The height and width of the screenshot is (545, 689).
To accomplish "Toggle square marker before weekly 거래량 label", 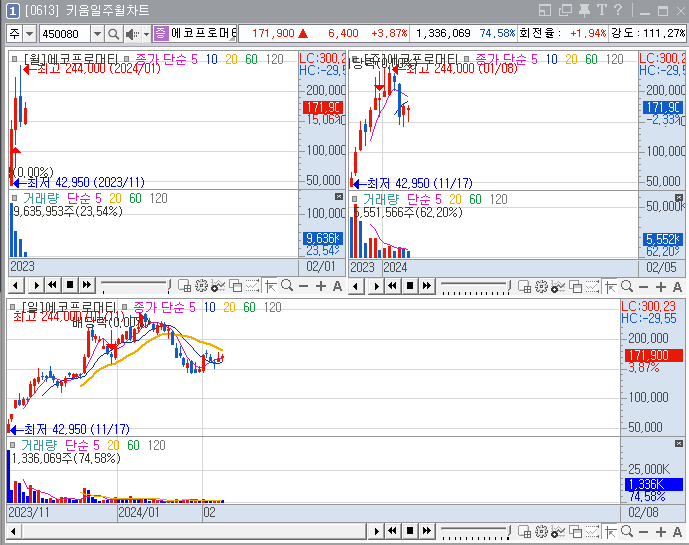I will tap(355, 199).
